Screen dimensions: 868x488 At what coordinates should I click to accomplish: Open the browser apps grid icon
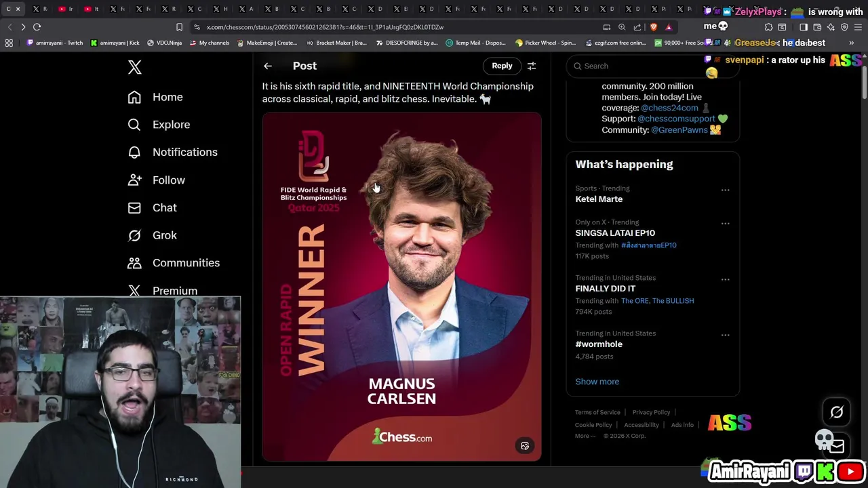[9, 43]
